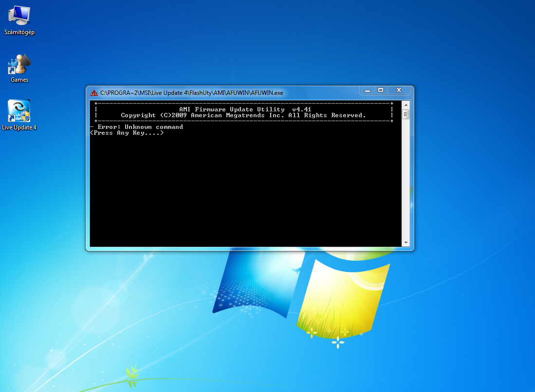535x392 pixels.
Task: Open the AFUWIN window system menu icon
Action: [x=94, y=93]
